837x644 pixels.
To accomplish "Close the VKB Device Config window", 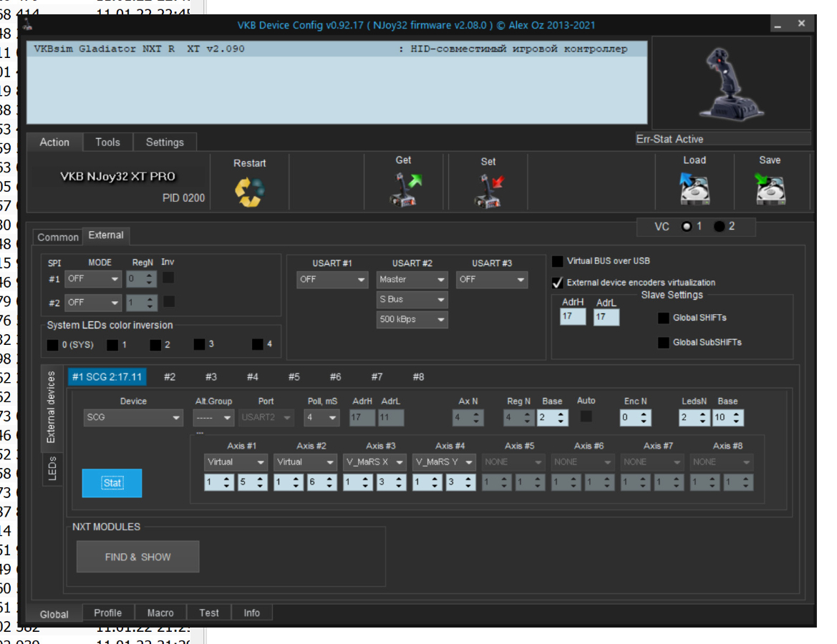I will [801, 24].
